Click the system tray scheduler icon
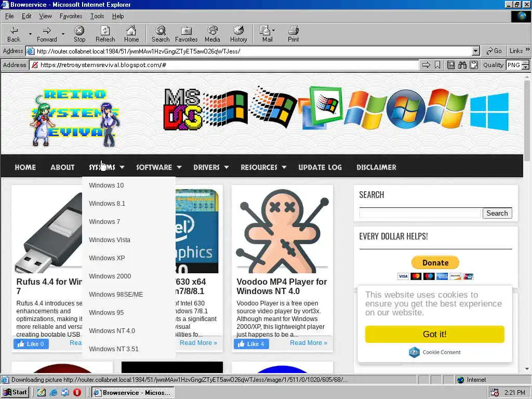Image resolution: width=532 pixels, height=399 pixels. (x=495, y=393)
